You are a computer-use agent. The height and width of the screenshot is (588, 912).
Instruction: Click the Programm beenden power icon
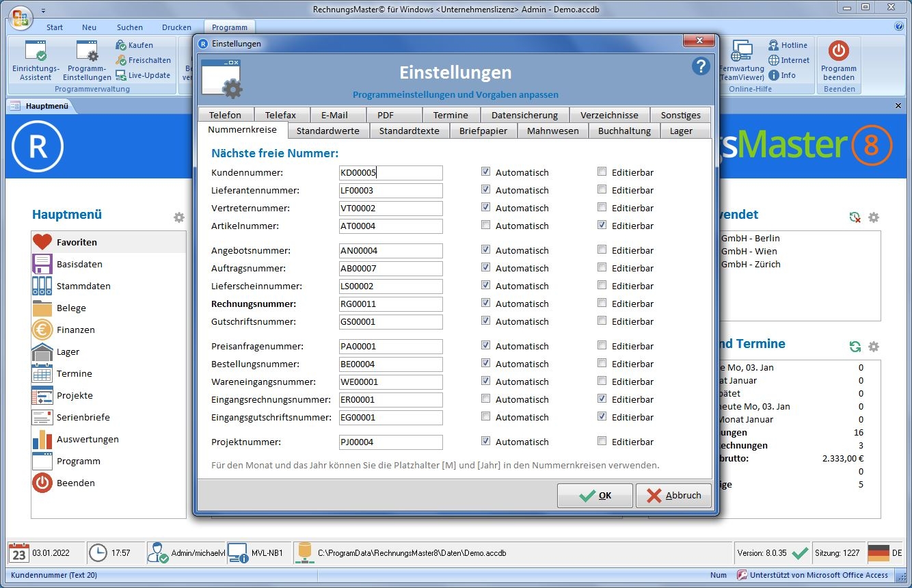click(839, 51)
